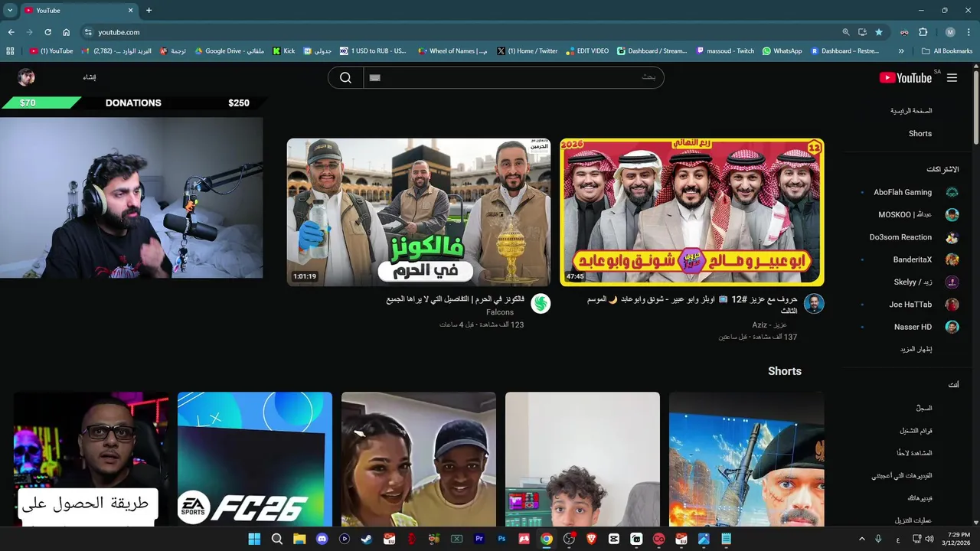The width and height of the screenshot is (980, 551).
Task: Open the Chrome three-dot menu
Action: (x=969, y=32)
